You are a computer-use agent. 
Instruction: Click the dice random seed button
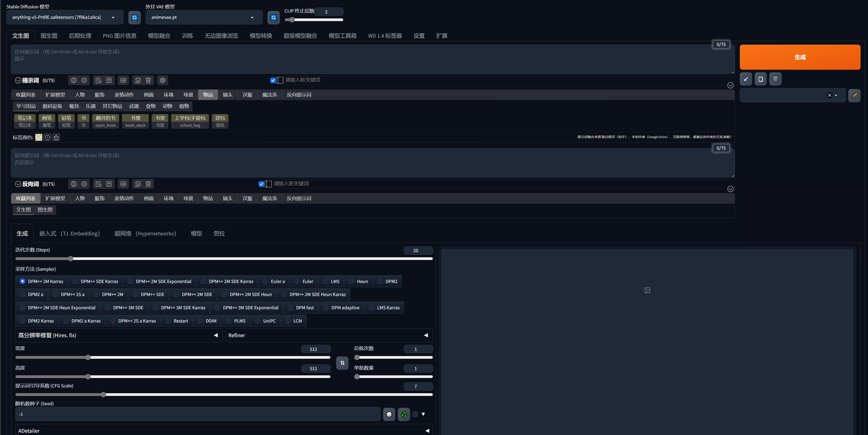click(389, 414)
